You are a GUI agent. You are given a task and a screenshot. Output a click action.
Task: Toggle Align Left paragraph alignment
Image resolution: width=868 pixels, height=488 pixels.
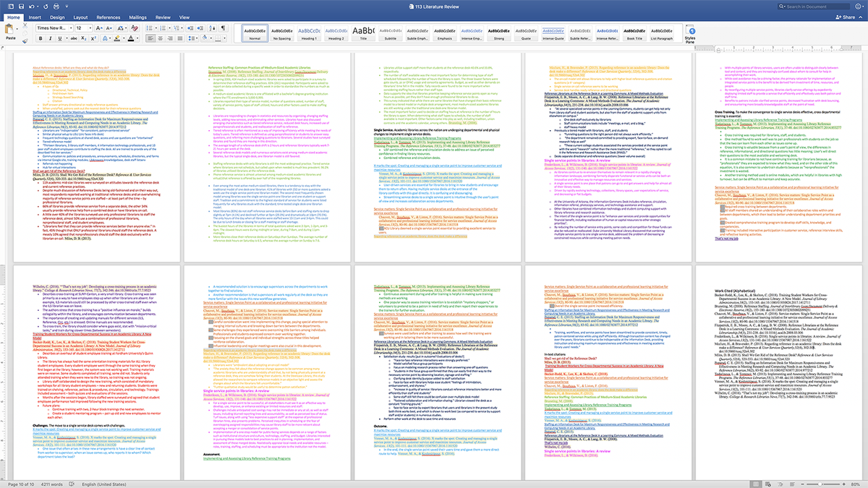pos(150,38)
